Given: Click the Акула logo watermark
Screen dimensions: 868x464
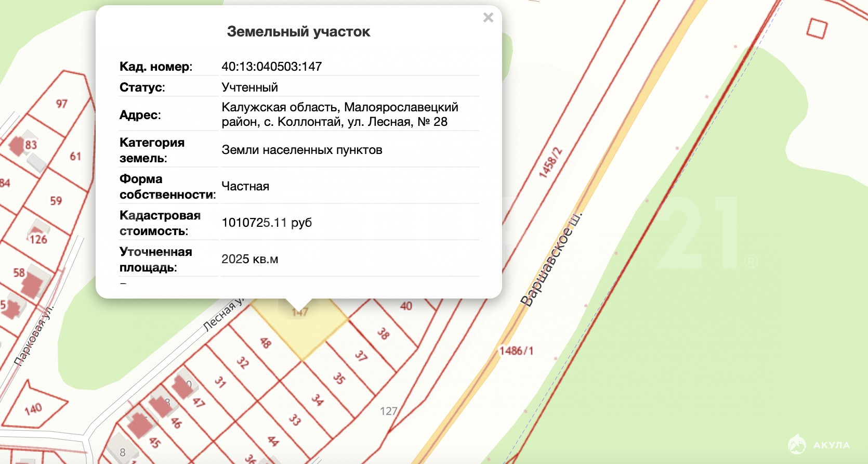Looking at the screenshot, I should point(819,445).
